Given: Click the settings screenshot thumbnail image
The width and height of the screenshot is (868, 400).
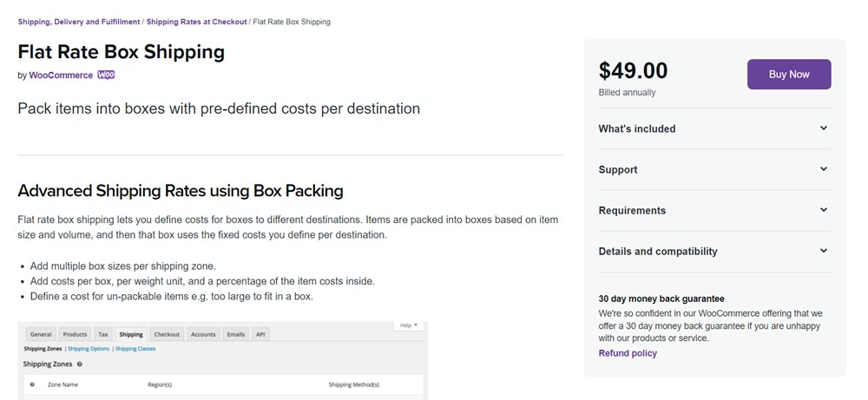Looking at the screenshot, I should 222,364.
